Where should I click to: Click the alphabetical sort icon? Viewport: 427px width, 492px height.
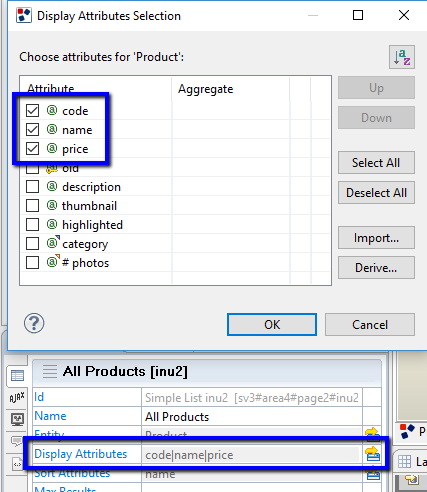(402, 57)
